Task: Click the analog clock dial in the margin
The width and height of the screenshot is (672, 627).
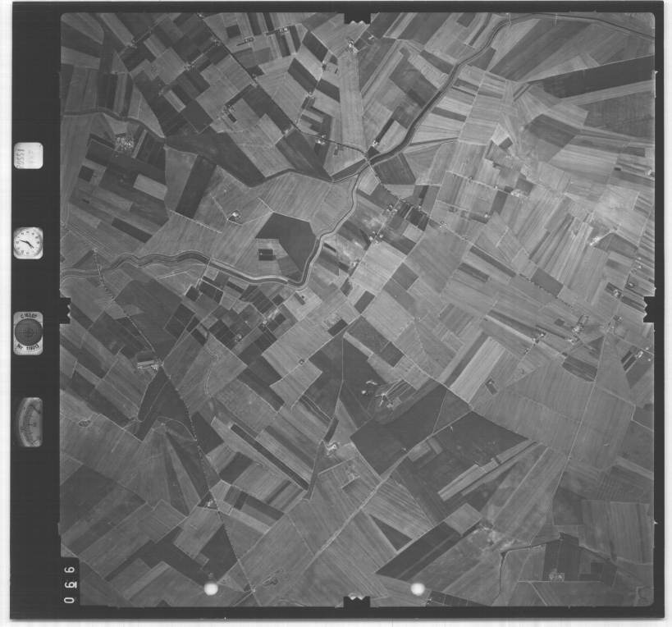Action: [x=28, y=243]
